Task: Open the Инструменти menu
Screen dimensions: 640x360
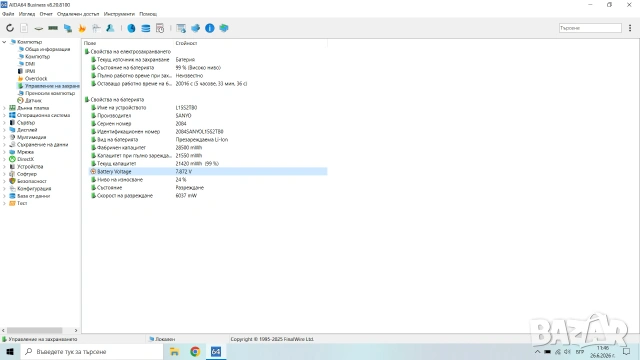Action: tap(119, 14)
